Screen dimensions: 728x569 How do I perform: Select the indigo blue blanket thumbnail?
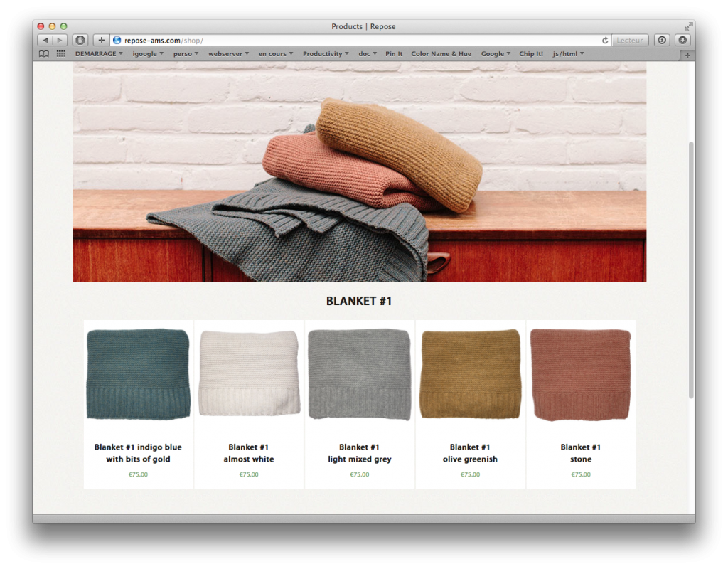pyautogui.click(x=138, y=374)
